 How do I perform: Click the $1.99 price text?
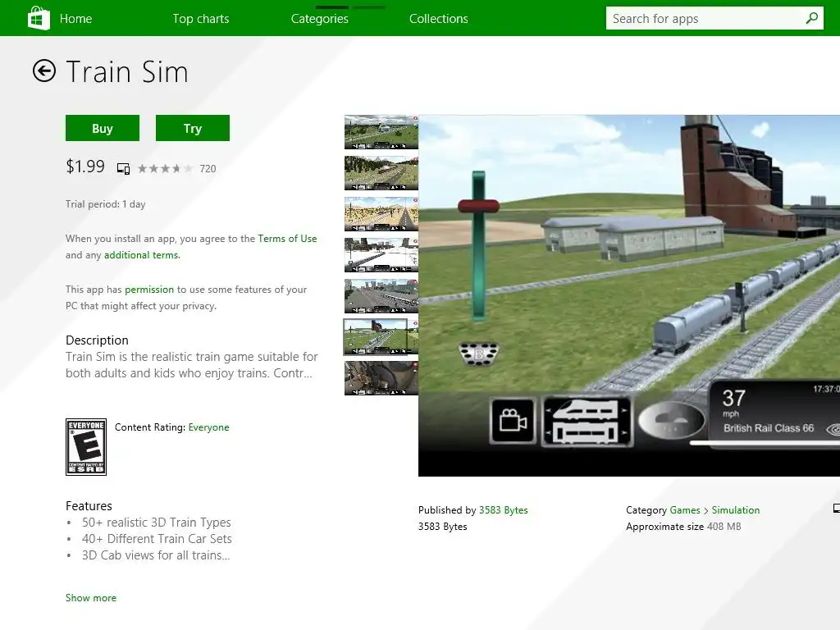point(85,167)
